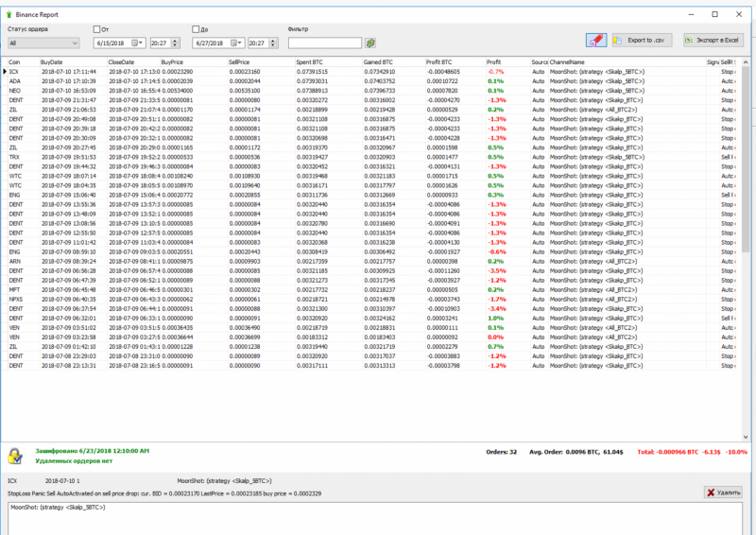Click the lock encryption status icon
Screen dimensions: 756x535
(15, 456)
